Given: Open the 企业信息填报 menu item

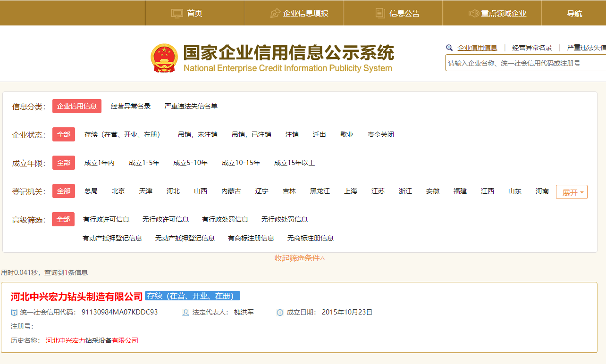Looking at the screenshot, I should 294,13.
